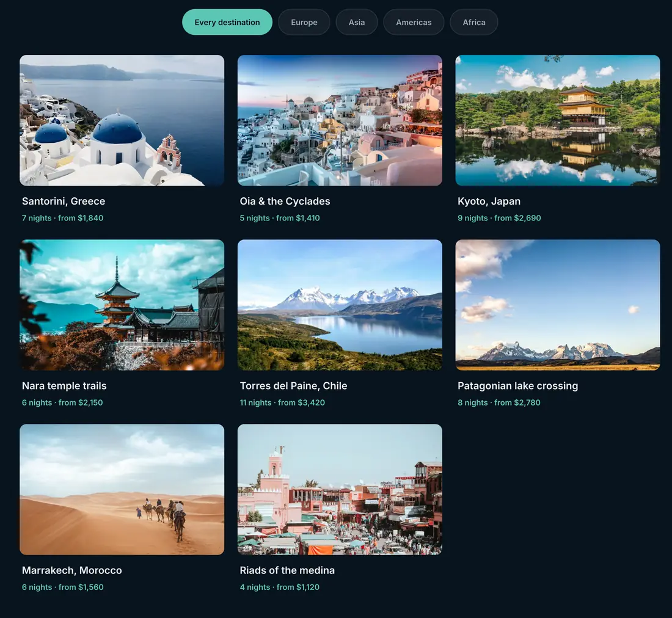
Task: Click the Riads of the medina title
Action: point(287,570)
